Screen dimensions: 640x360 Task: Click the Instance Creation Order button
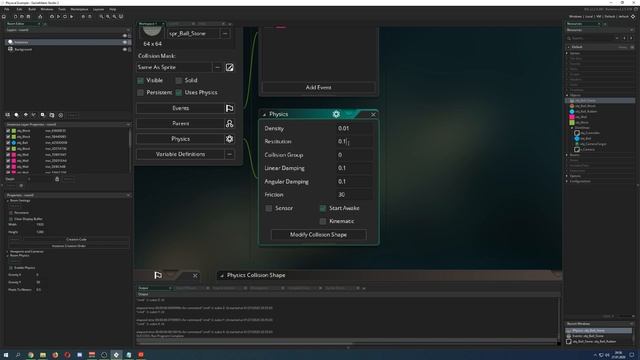point(69,246)
